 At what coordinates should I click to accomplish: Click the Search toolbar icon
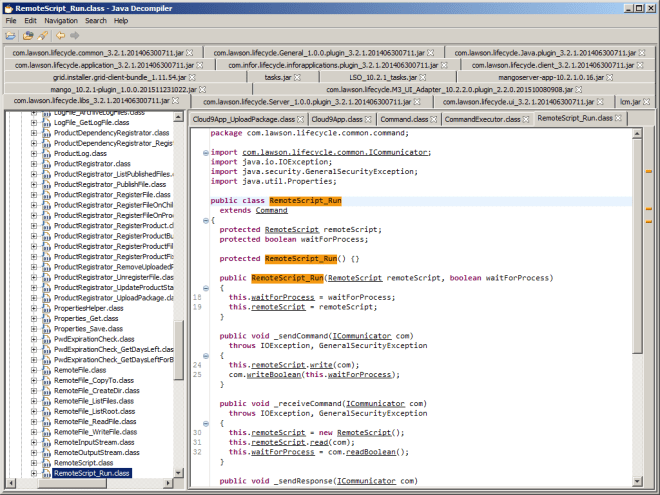(41, 35)
